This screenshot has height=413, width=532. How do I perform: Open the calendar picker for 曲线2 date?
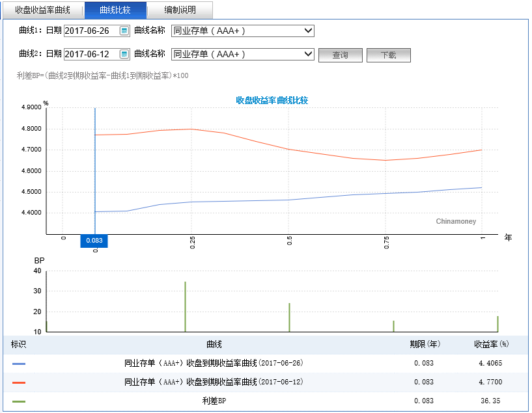(124, 54)
